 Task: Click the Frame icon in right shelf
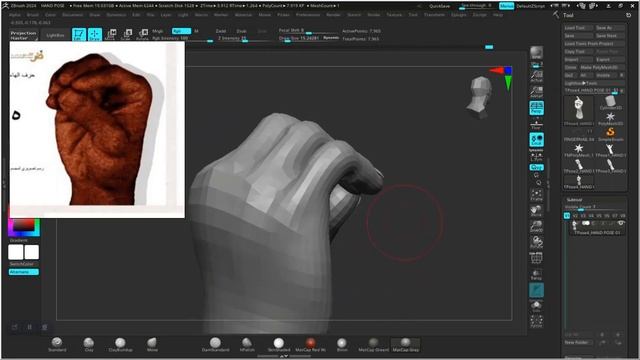click(x=536, y=194)
